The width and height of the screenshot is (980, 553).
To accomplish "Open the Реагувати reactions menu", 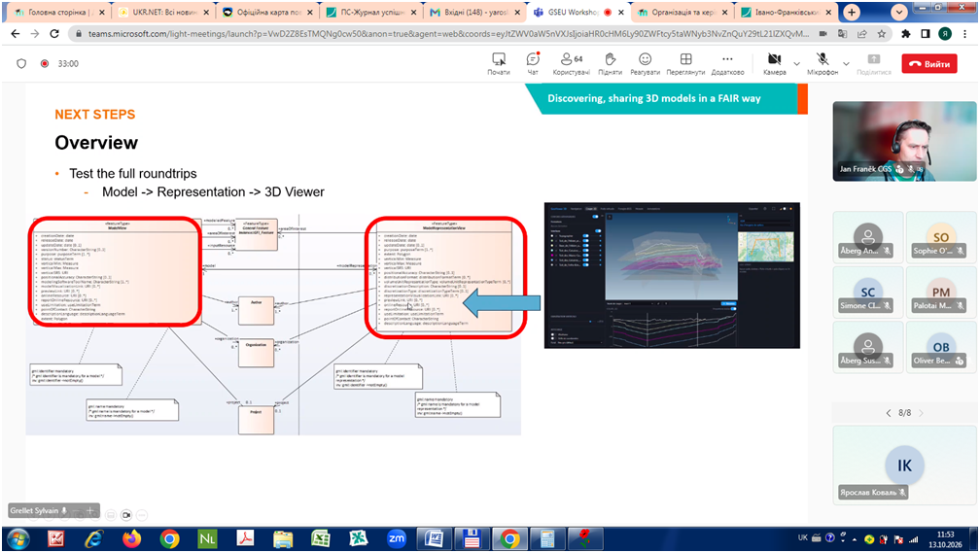I will coord(645,64).
